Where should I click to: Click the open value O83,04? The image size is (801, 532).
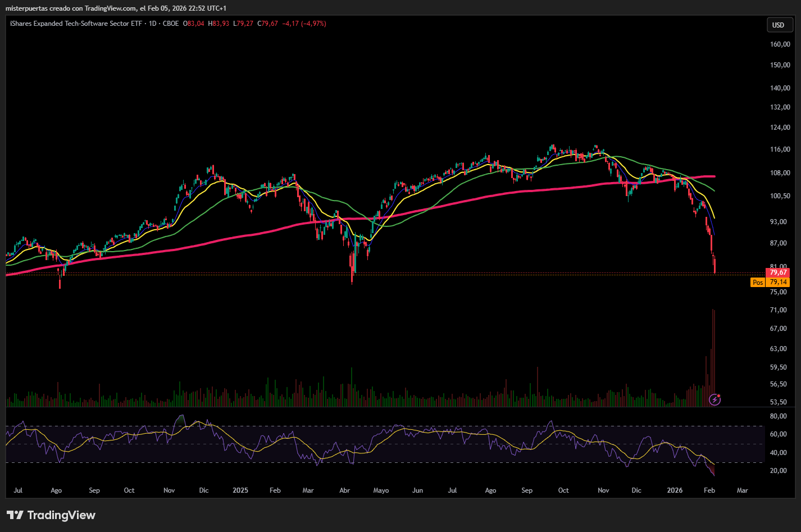tap(194, 24)
